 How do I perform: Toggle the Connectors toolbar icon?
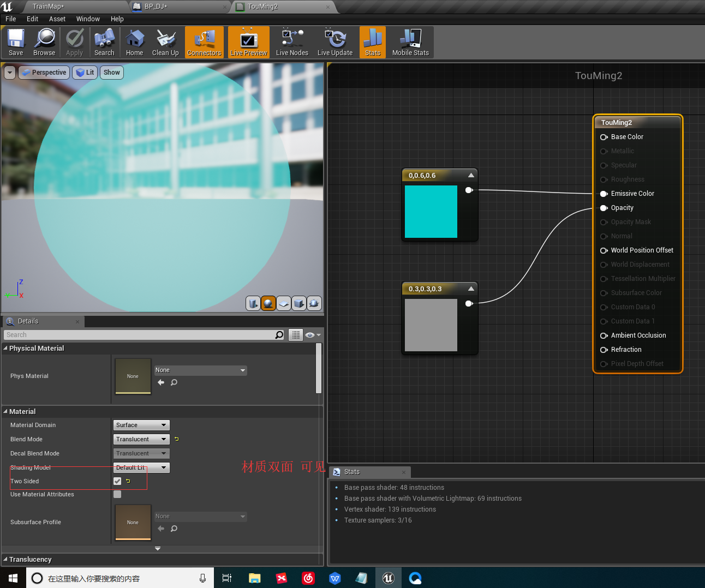[x=204, y=42]
